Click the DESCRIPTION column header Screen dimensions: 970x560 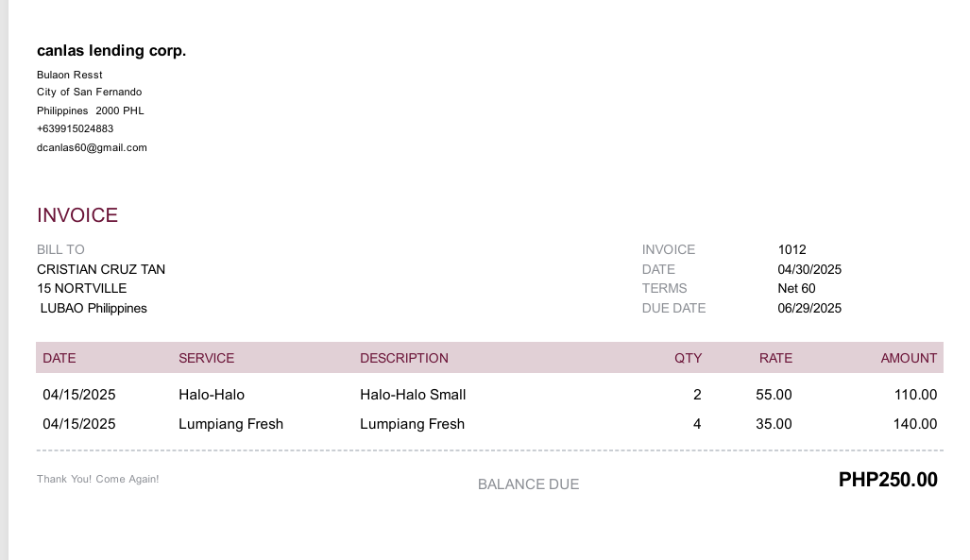pyautogui.click(x=403, y=358)
